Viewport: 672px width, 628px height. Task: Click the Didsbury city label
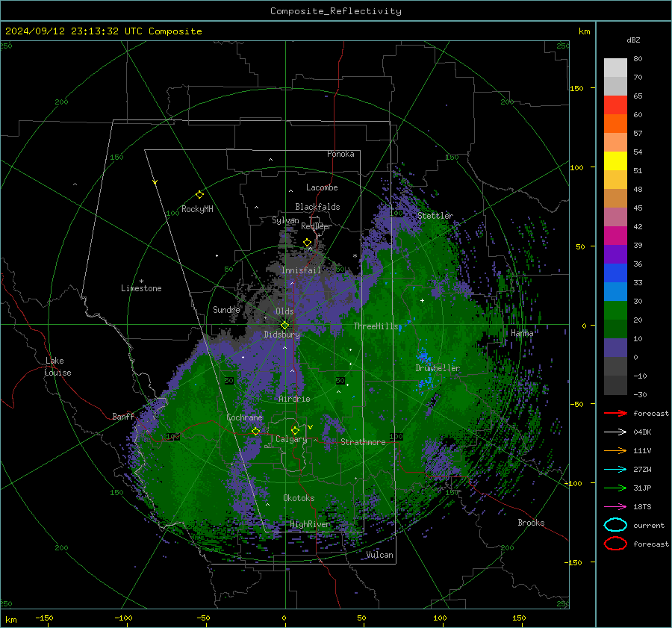coord(281,335)
